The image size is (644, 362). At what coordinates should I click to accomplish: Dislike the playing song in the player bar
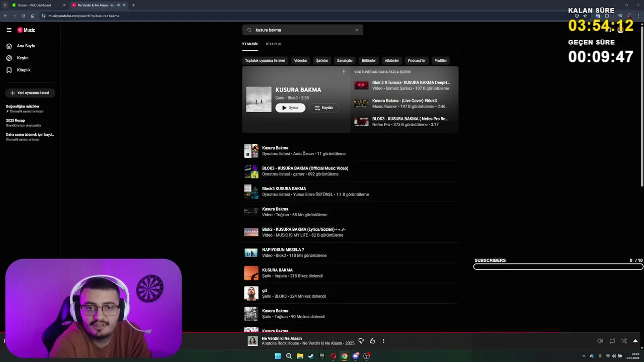coord(361,341)
